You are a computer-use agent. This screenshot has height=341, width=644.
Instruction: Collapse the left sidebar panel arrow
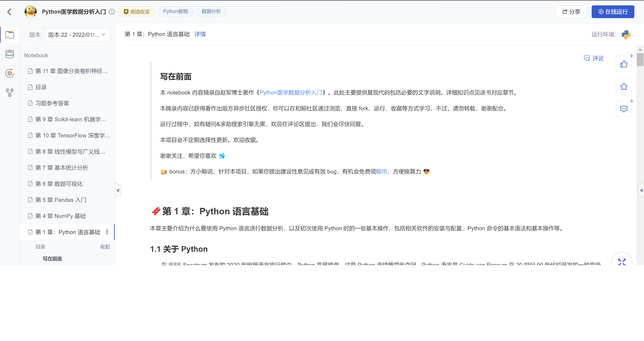click(x=118, y=190)
